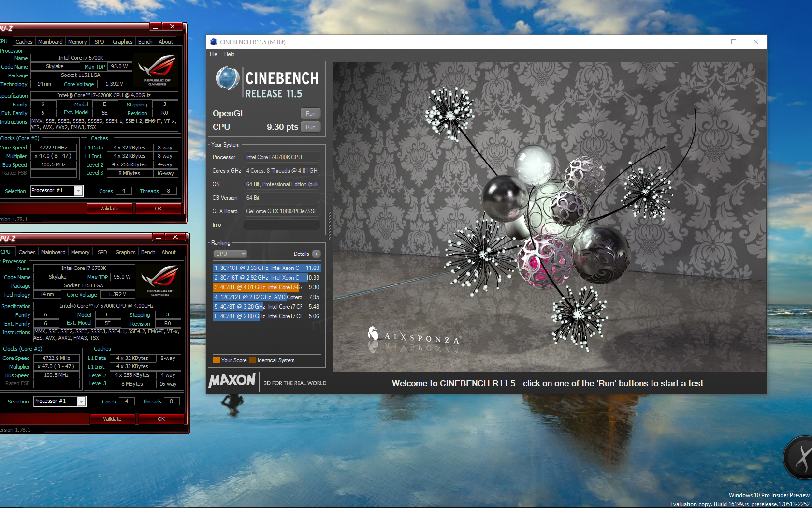Switch to Bench tab in top CPU-Z

pos(145,42)
